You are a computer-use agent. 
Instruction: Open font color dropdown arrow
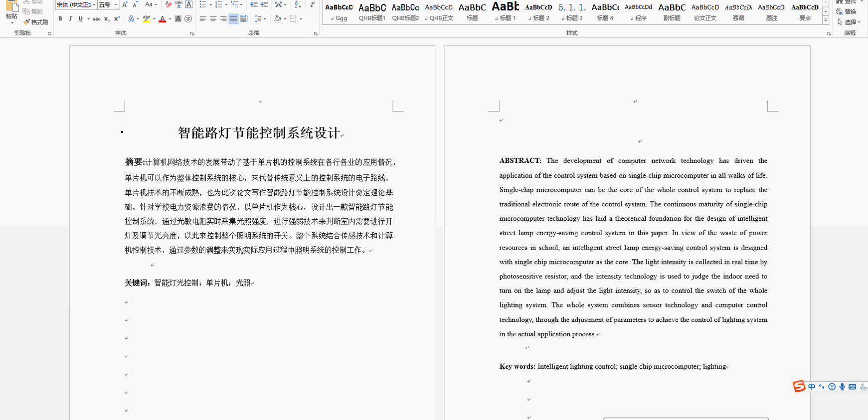point(170,19)
